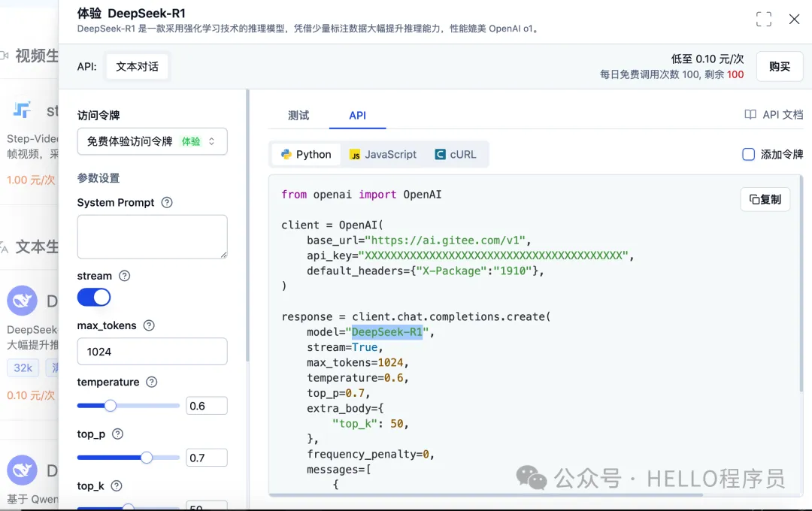Click the top_k help icon
This screenshot has height=511, width=812.
tap(117, 485)
